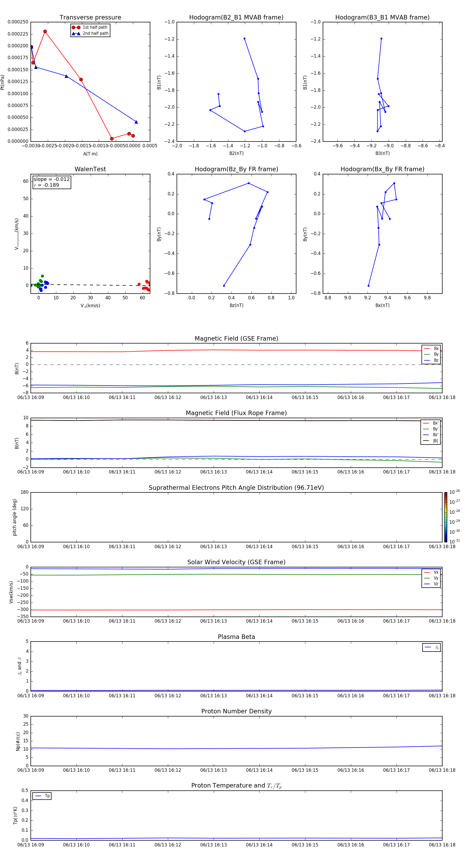
Task: Select the Suprathermal Electrons Pitch Angle Distribution title
Action: click(x=236, y=488)
